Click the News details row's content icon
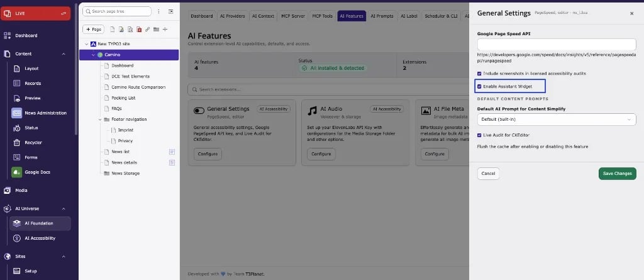Screen dimensions: 644x280 (172, 162)
